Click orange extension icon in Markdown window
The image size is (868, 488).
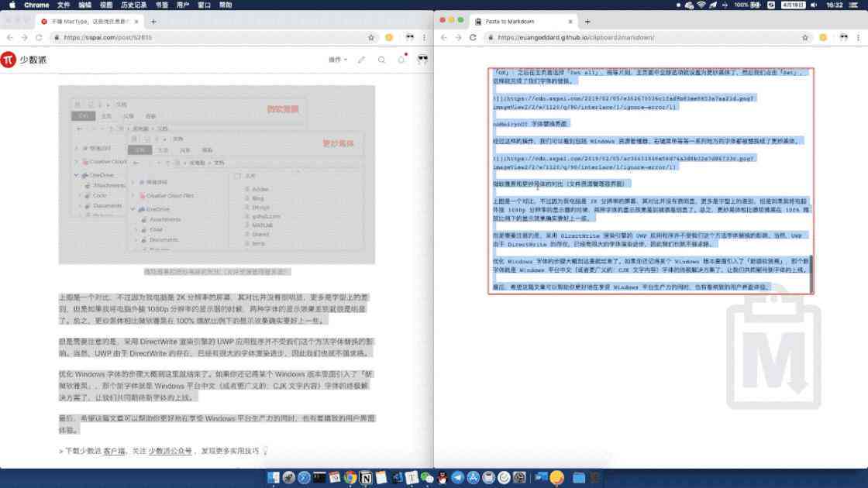coord(823,38)
